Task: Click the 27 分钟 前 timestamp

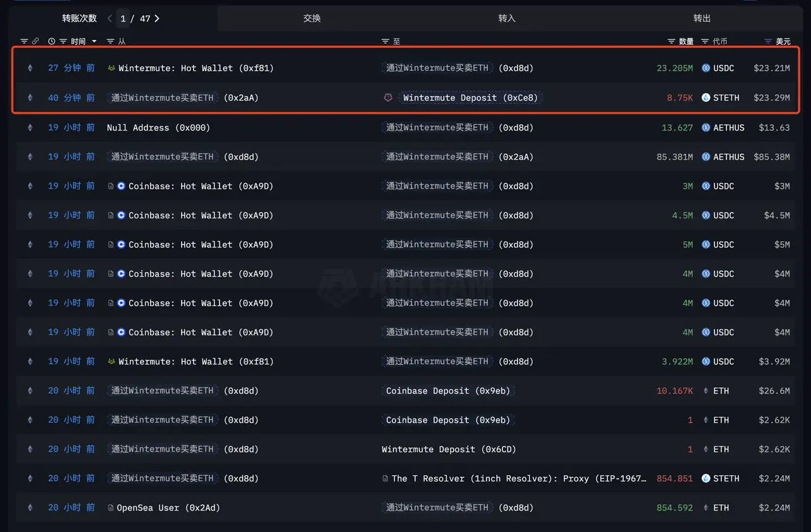Action: (x=72, y=68)
